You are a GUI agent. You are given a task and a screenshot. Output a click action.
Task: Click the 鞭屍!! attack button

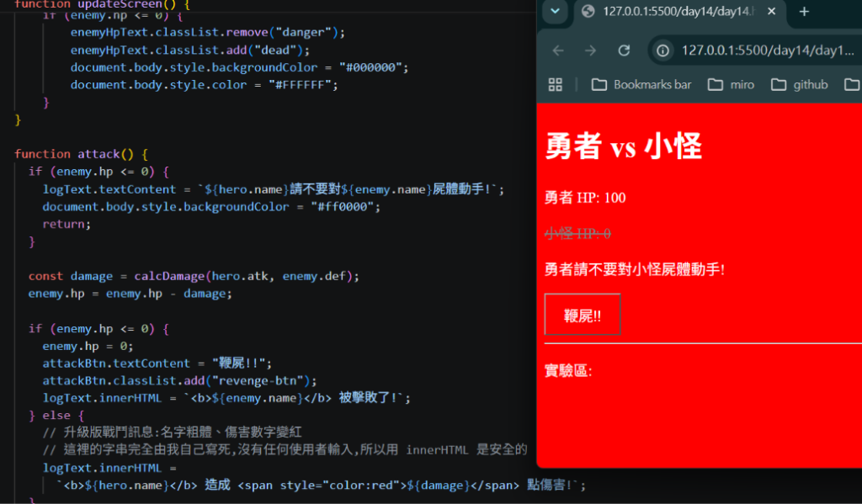[x=583, y=315]
